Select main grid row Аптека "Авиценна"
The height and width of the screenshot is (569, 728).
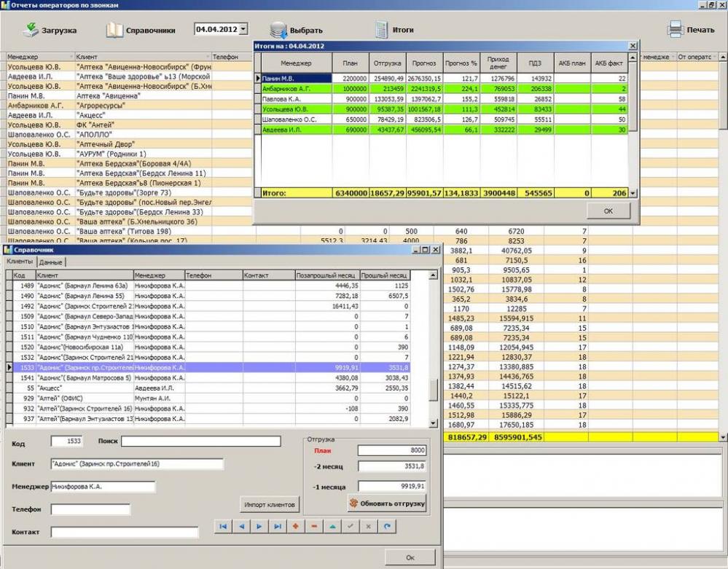tap(130, 95)
